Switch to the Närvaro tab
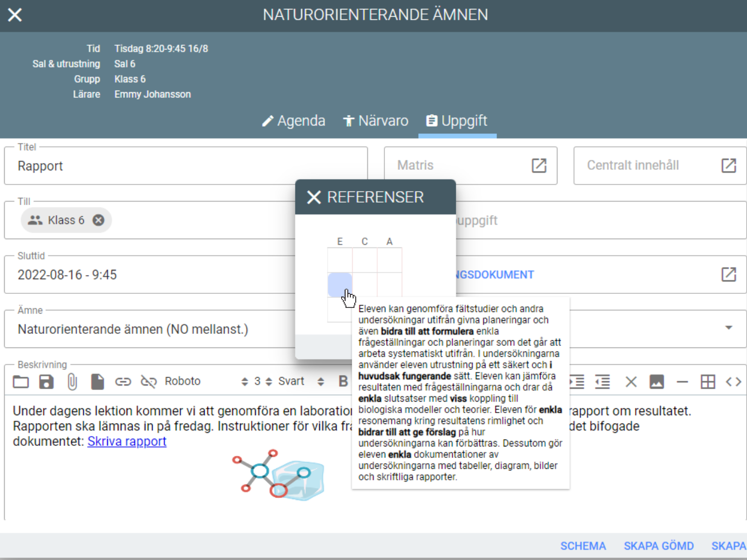Screen dimensions: 747x560 click(x=376, y=121)
